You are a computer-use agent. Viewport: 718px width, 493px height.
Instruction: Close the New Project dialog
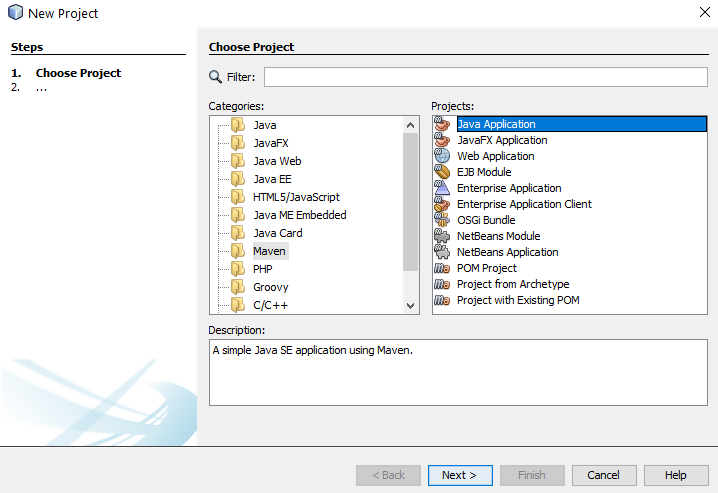tap(705, 12)
